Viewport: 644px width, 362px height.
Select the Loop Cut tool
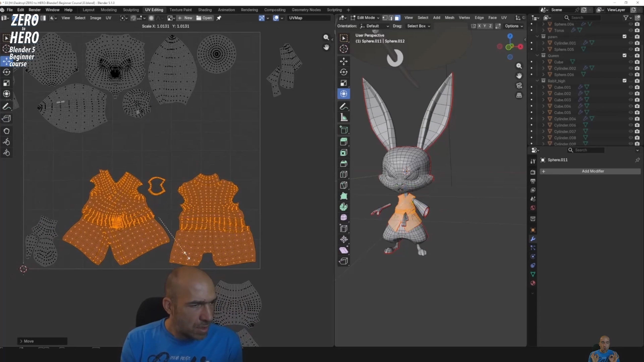pos(344,174)
